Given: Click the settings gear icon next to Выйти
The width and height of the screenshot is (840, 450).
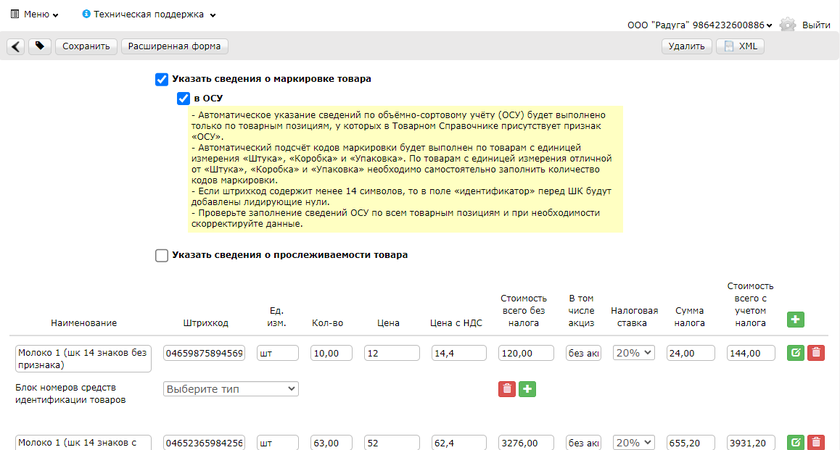Looking at the screenshot, I should pos(788,24).
